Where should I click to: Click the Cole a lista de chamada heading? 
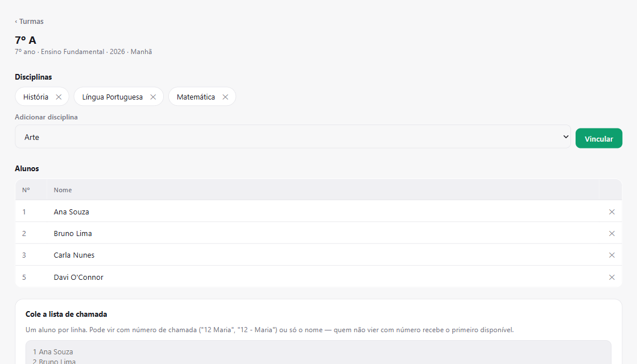coord(66,314)
